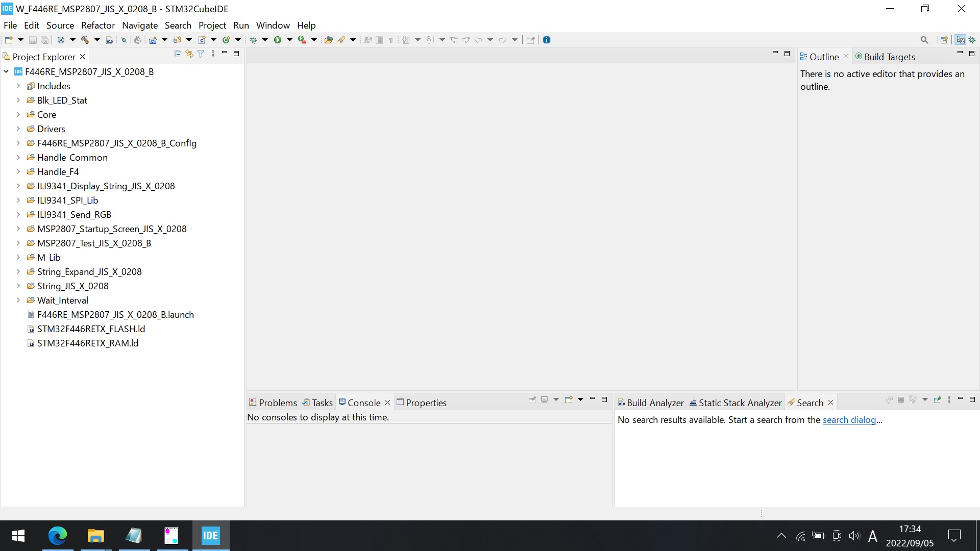The image size is (980, 551).
Task: Click the search dialog link
Action: pyautogui.click(x=849, y=420)
